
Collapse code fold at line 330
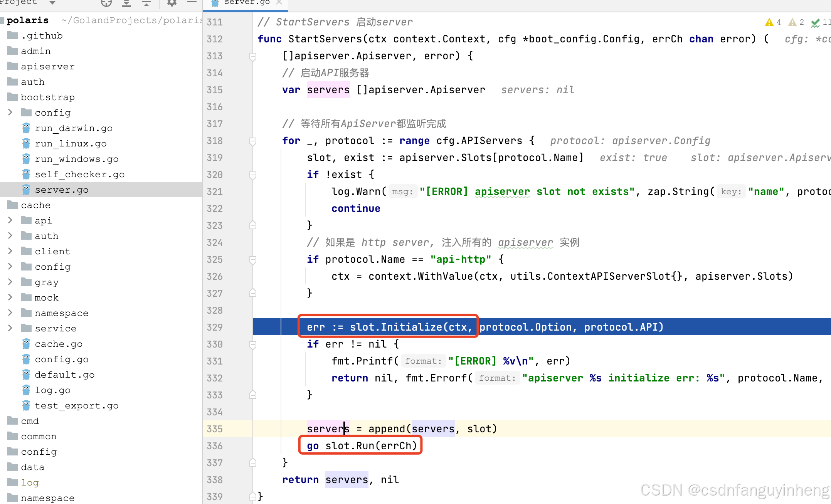tap(253, 344)
